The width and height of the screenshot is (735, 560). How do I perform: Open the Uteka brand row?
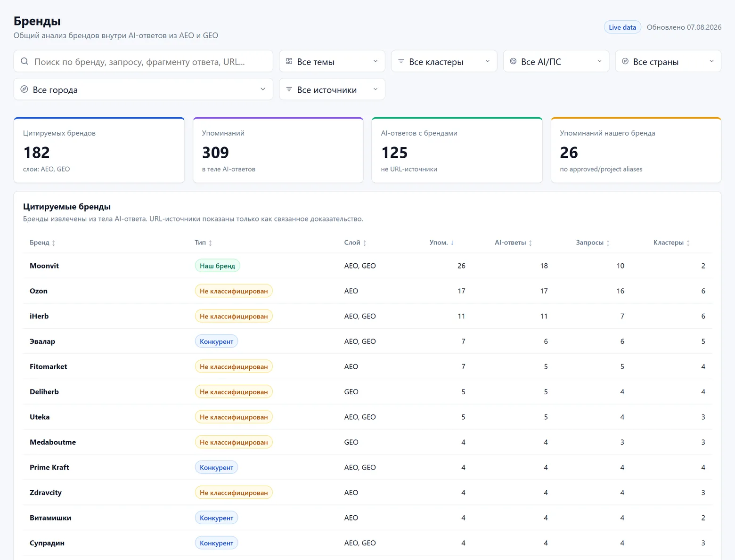pos(367,417)
